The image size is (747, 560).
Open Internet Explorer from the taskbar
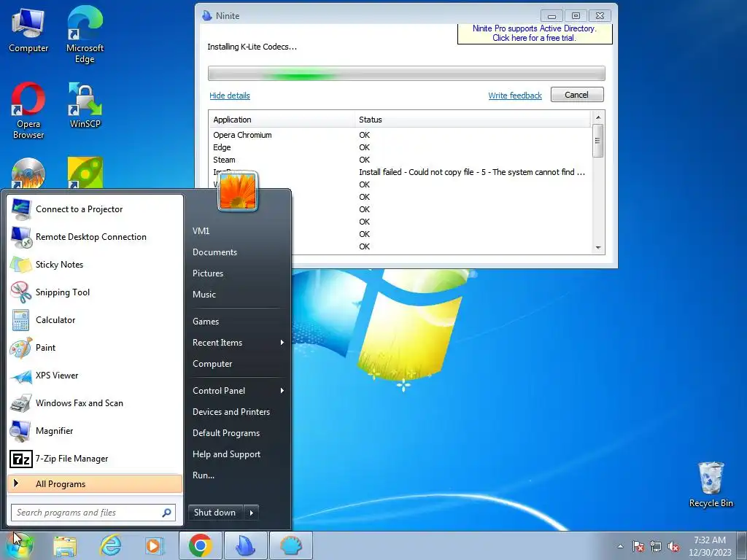109,545
